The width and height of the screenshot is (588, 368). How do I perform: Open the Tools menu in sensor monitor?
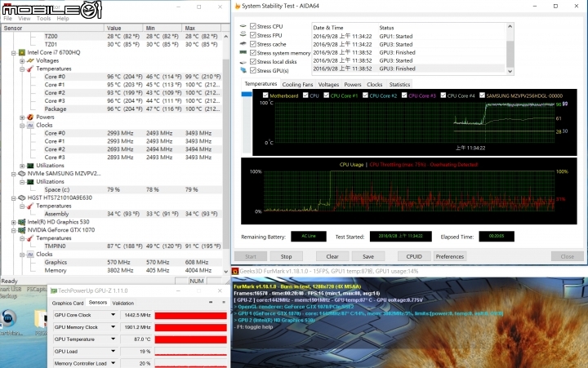click(x=43, y=19)
